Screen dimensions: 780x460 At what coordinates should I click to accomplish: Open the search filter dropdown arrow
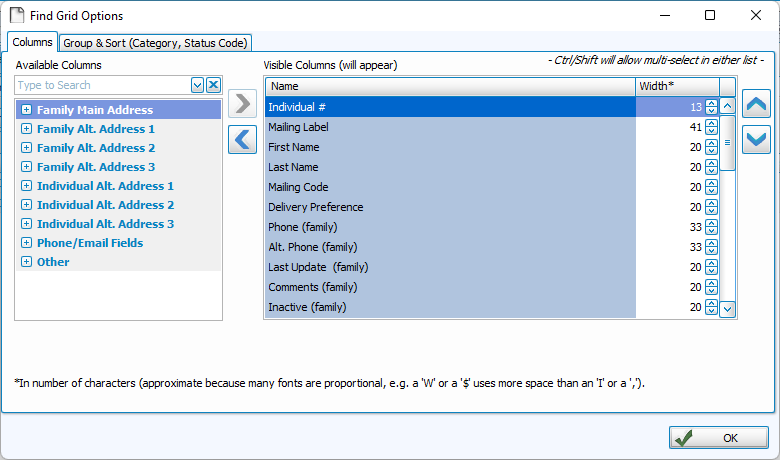pos(197,86)
